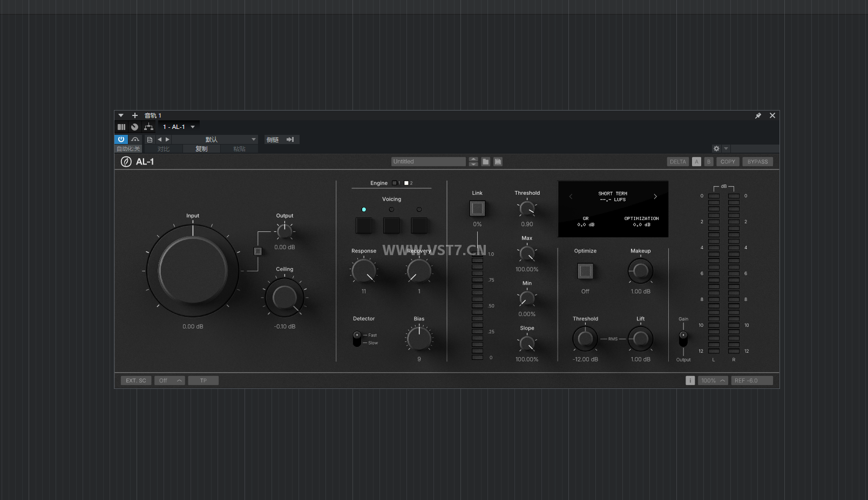Expand dropdown arrow next to gear icon

pyautogui.click(x=726, y=148)
